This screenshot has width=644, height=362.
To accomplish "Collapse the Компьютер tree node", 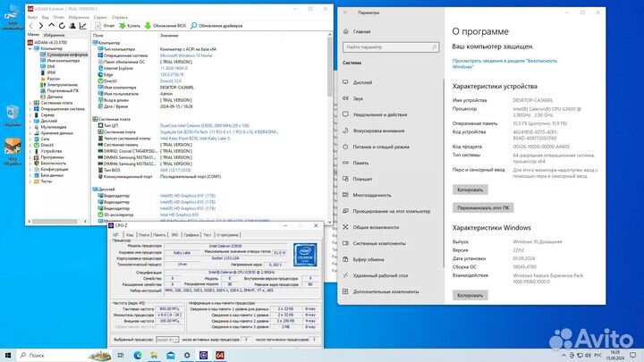I will [x=30, y=48].
